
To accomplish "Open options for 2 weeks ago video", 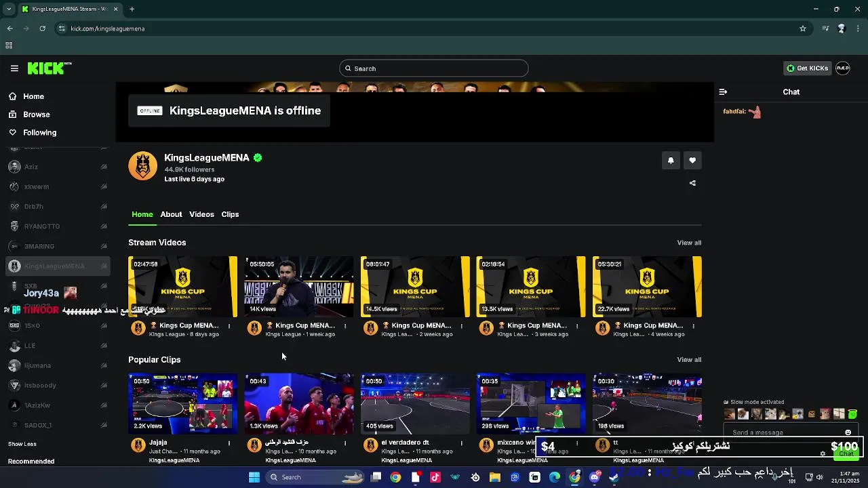I will (x=461, y=326).
